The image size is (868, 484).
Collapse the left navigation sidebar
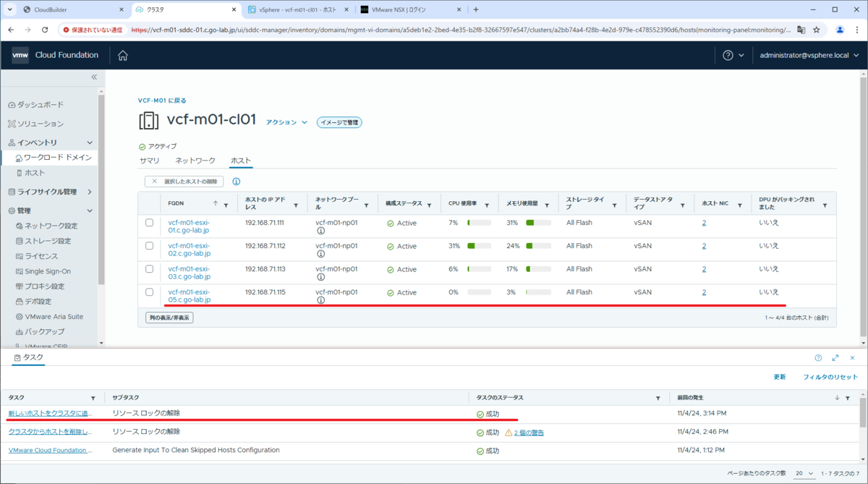94,77
